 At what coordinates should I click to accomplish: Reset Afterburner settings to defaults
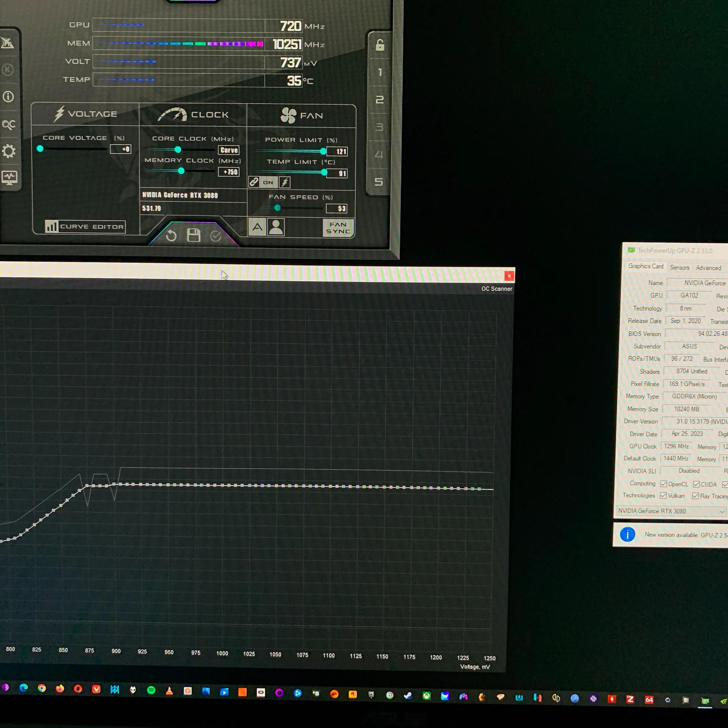tap(171, 236)
